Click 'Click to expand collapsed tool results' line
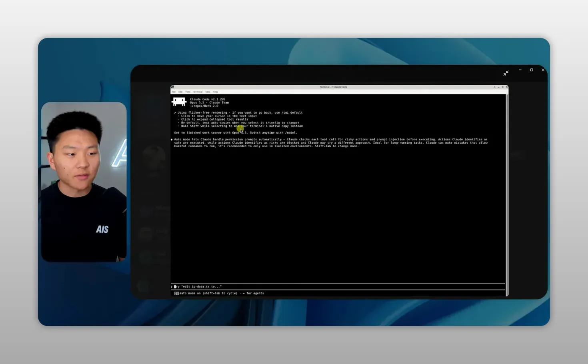Screen dimensions: 588x364 [x=213, y=119]
